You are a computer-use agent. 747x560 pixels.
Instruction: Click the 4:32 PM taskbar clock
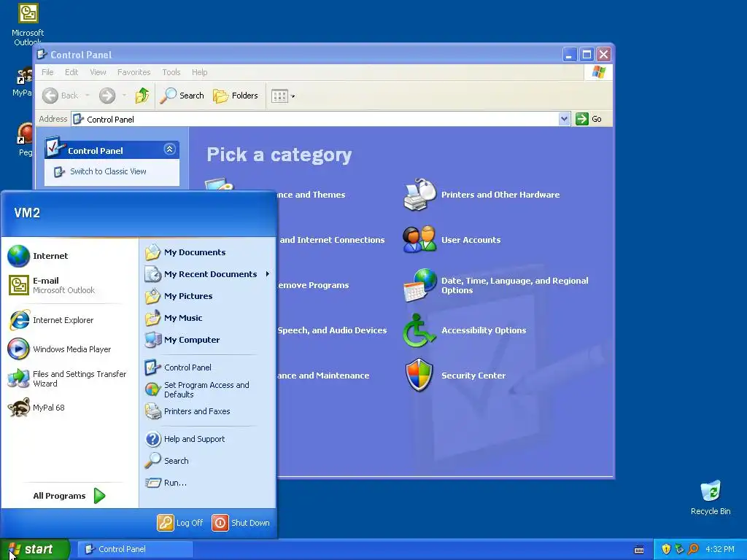[719, 549]
